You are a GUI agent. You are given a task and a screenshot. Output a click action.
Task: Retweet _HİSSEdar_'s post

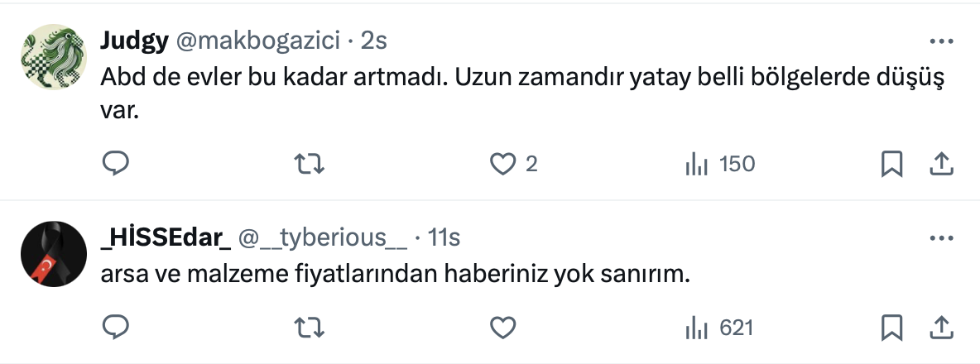click(x=310, y=328)
